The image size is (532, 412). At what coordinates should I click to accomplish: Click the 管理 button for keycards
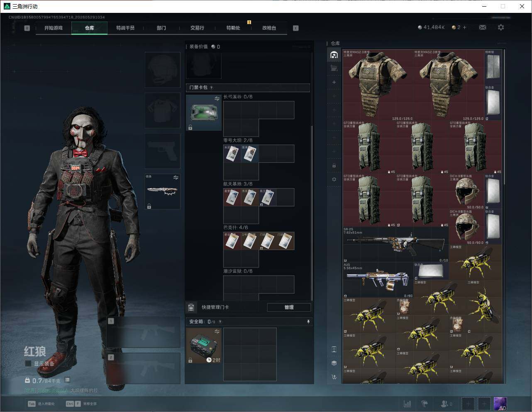coord(289,307)
